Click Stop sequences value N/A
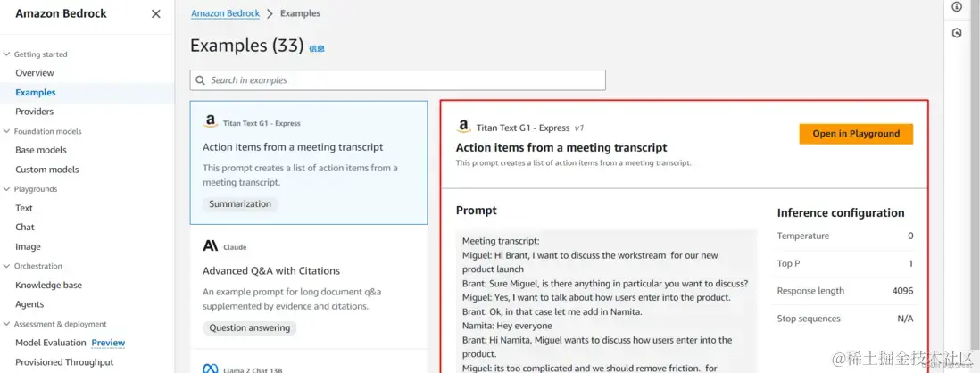Viewport: 980px width, 373px height. tap(905, 319)
